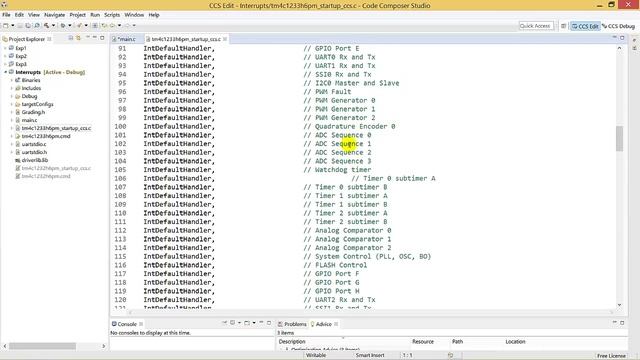
Task: Maximize the Problems and Advice panel
Action: coord(622,322)
